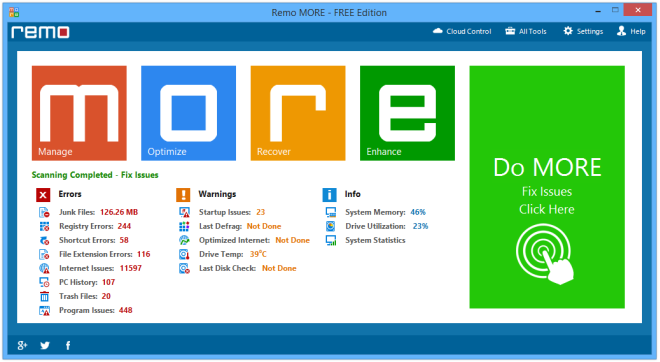Click Do MORE Fix Issues panel

coord(547,187)
